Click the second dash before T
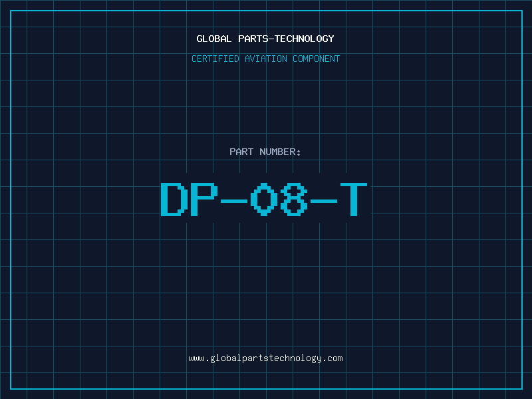The width and height of the screenshot is (532, 399). click(324, 201)
